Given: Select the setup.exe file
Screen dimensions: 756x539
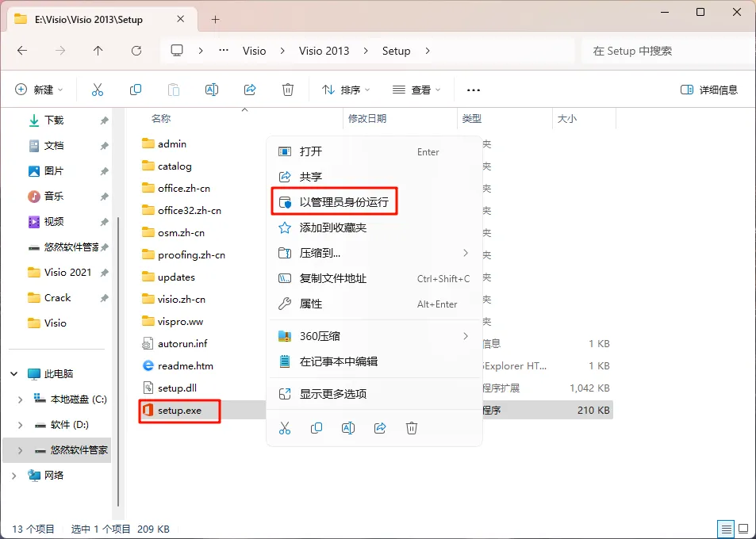Looking at the screenshot, I should pyautogui.click(x=179, y=411).
